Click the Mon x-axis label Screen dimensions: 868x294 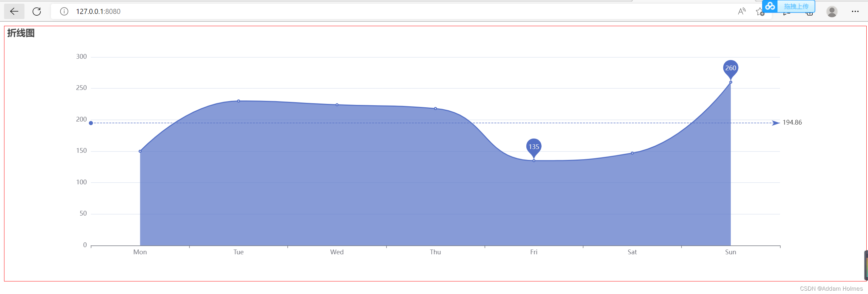click(140, 252)
